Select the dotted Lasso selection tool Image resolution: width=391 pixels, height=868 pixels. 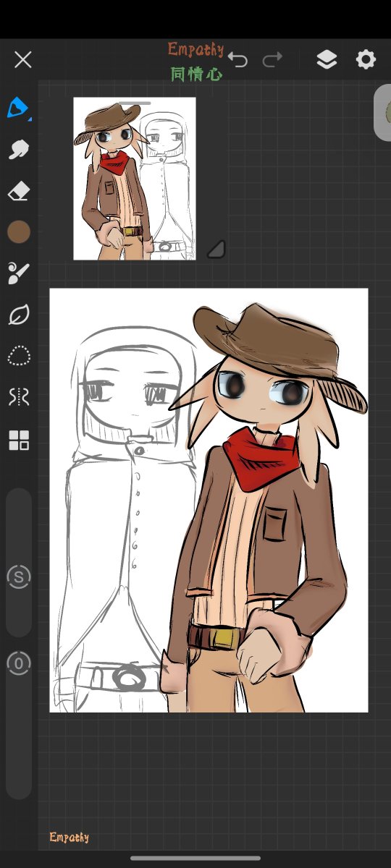tap(19, 356)
